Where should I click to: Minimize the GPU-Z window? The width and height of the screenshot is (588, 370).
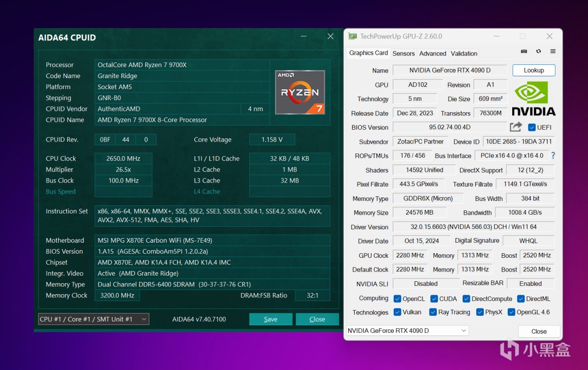tap(496, 36)
